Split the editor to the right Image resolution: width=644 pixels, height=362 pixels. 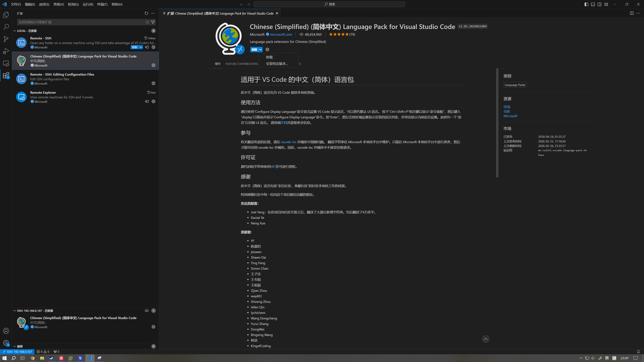tap(632, 13)
